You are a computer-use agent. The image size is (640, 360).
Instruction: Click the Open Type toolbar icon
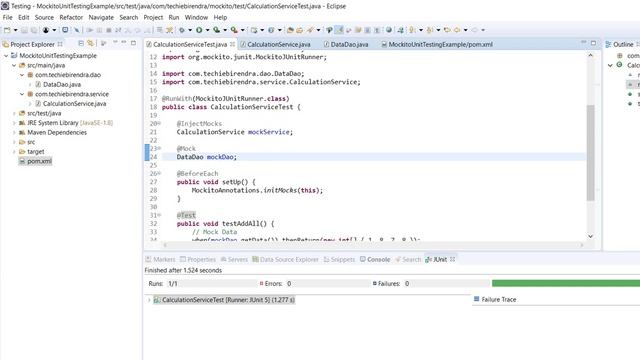[290, 30]
